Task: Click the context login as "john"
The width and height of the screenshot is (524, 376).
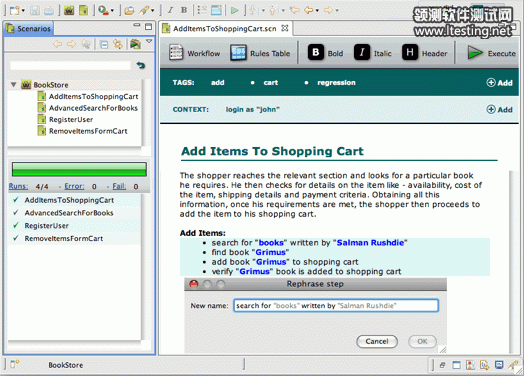Action: point(253,109)
